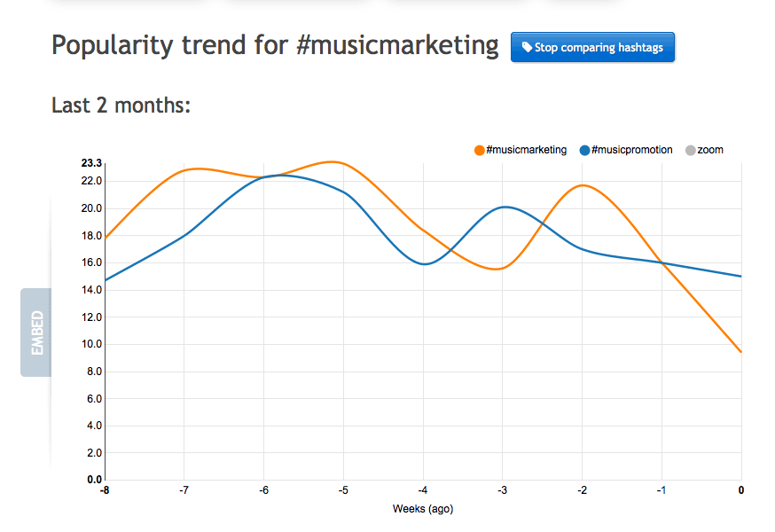The height and width of the screenshot is (532, 775).
Task: Click the 23.3 maximum y-axis label
Action: 91,163
